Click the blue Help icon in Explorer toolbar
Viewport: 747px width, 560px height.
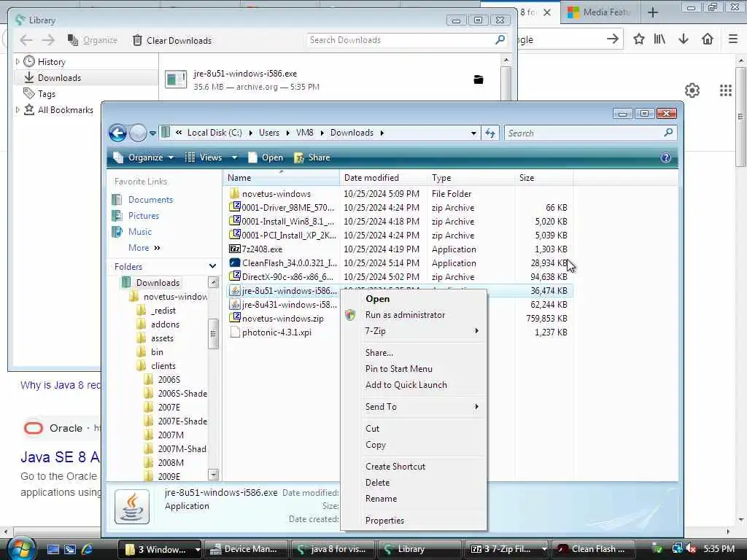[665, 157]
